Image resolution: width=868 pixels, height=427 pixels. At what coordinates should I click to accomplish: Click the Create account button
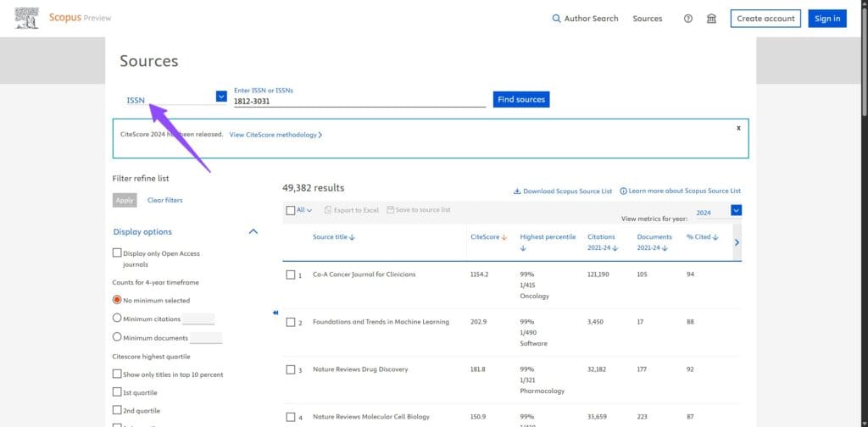pos(765,19)
